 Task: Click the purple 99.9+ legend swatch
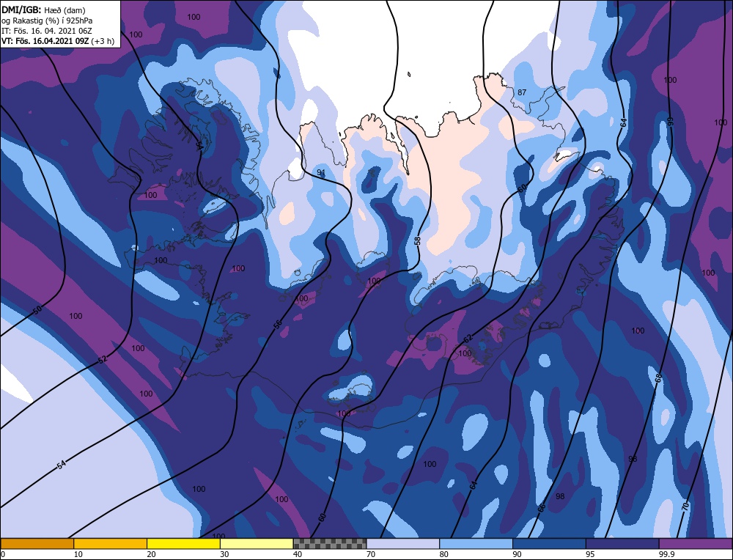click(x=696, y=543)
